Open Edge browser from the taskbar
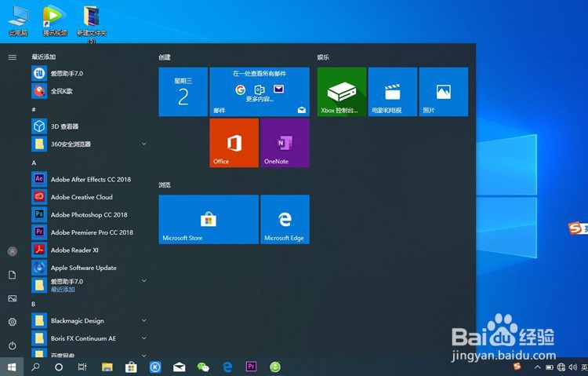Viewport: 588px width, 376px height. coord(227,367)
